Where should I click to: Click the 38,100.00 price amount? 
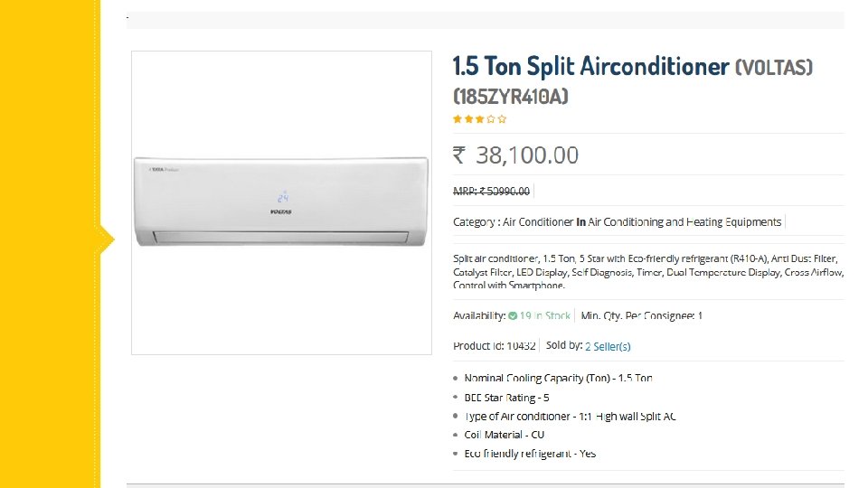[x=527, y=155]
